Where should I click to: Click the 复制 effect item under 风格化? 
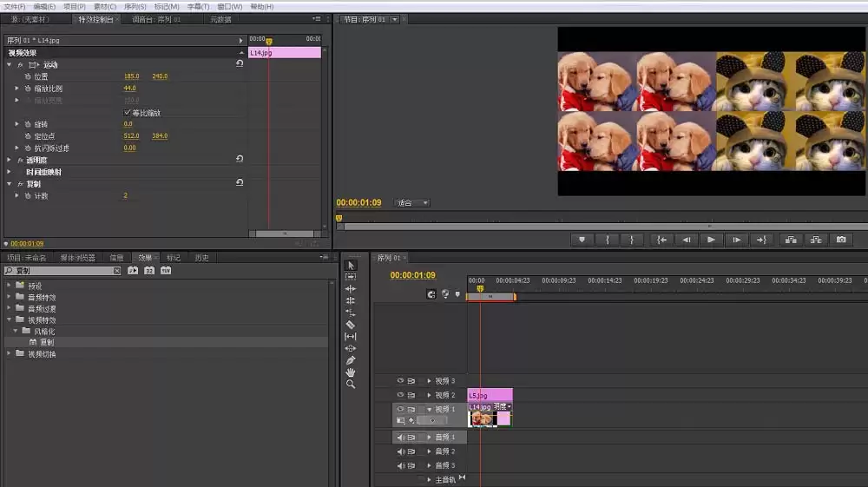(x=47, y=343)
